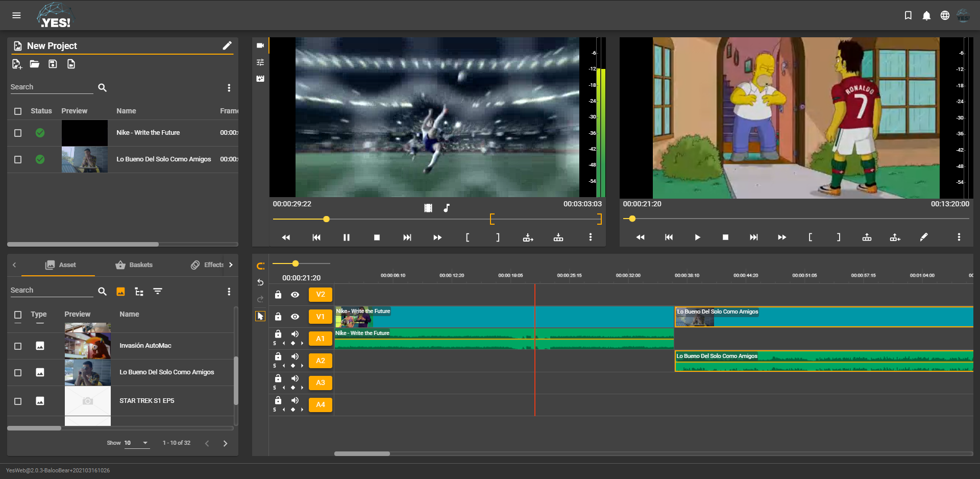Run search in project panel
This screenshot has width=980, height=479.
pos(102,87)
